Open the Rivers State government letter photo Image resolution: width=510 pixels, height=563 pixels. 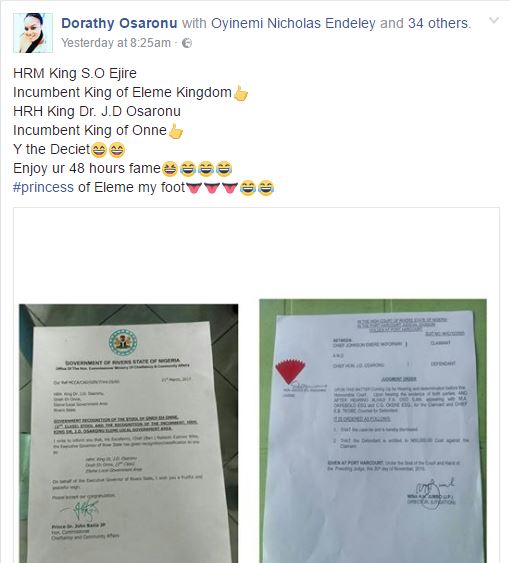pos(129,433)
